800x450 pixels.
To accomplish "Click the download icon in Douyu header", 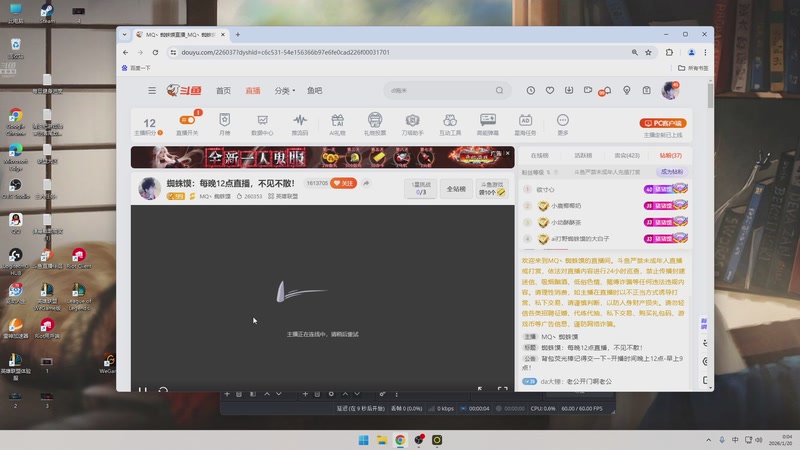I will pos(569,90).
